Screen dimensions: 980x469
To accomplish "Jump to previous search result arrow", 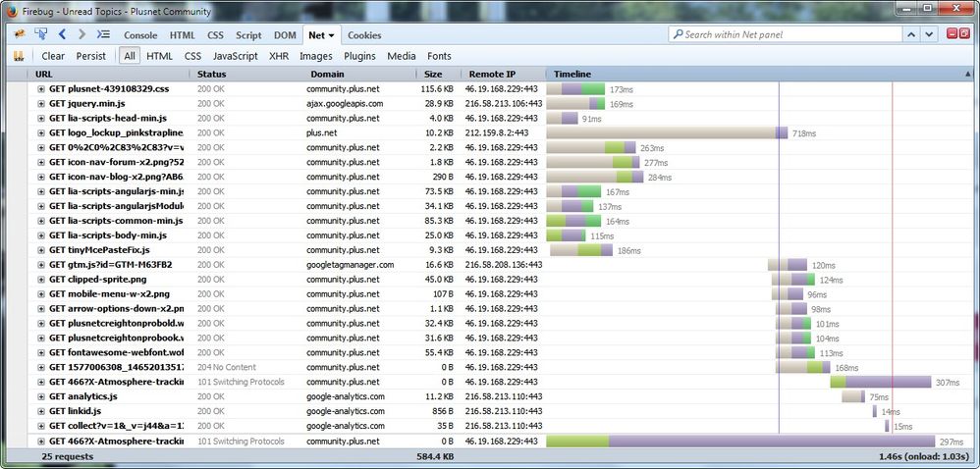I will click(911, 34).
